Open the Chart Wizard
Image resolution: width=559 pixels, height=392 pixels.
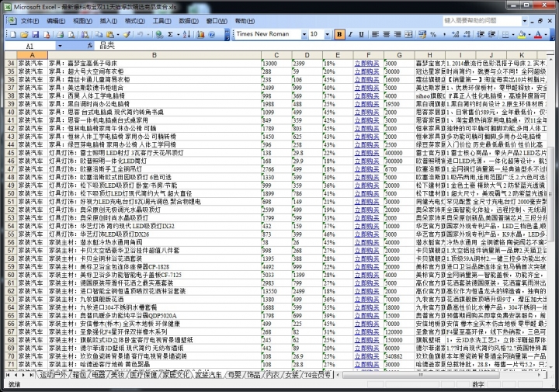point(201,35)
